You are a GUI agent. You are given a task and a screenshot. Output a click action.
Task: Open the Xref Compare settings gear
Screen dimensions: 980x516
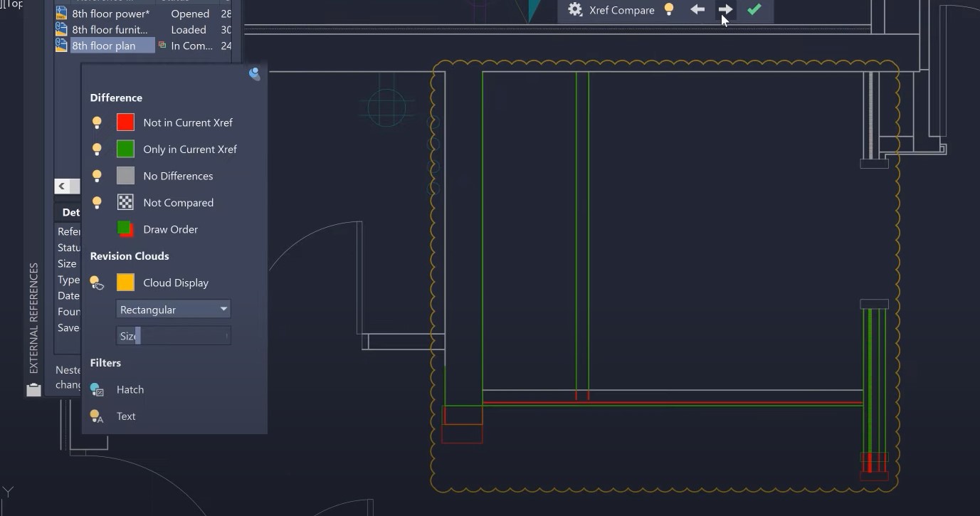pos(574,10)
